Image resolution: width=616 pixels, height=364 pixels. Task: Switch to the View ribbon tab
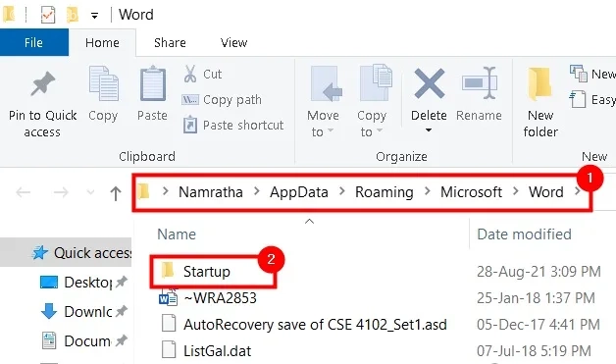(233, 42)
